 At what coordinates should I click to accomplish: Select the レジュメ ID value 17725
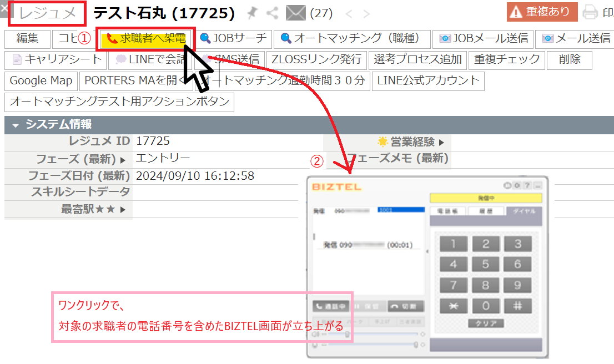click(x=153, y=141)
